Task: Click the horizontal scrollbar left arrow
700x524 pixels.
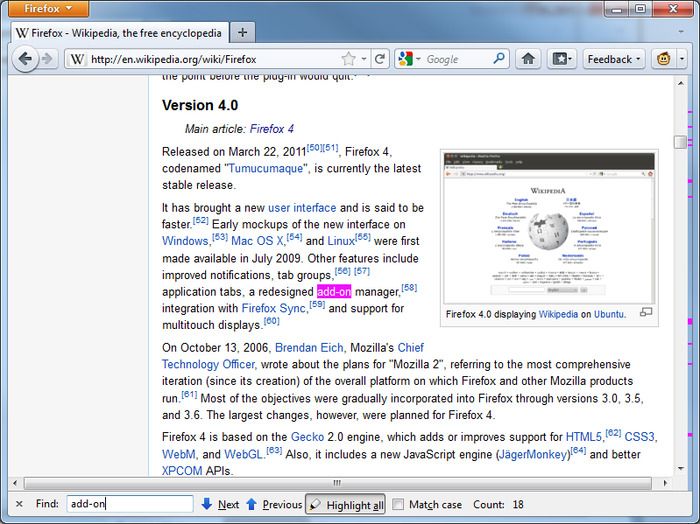Action: pos(15,483)
